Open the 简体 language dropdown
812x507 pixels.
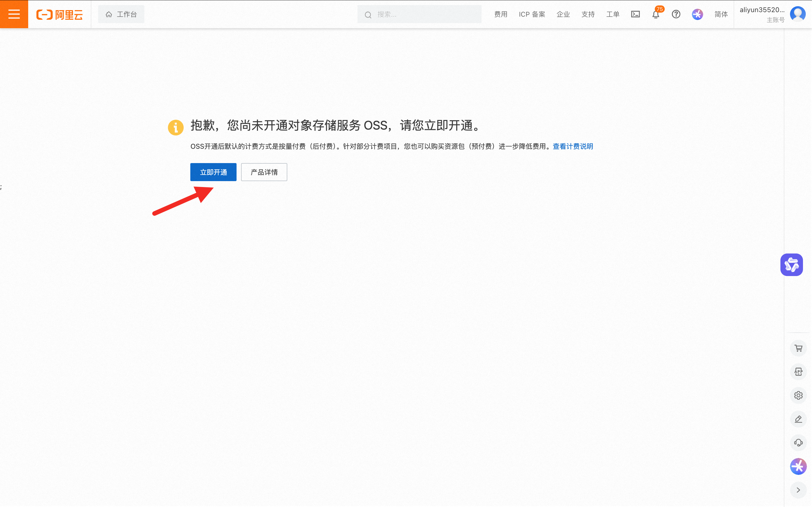tap(721, 14)
